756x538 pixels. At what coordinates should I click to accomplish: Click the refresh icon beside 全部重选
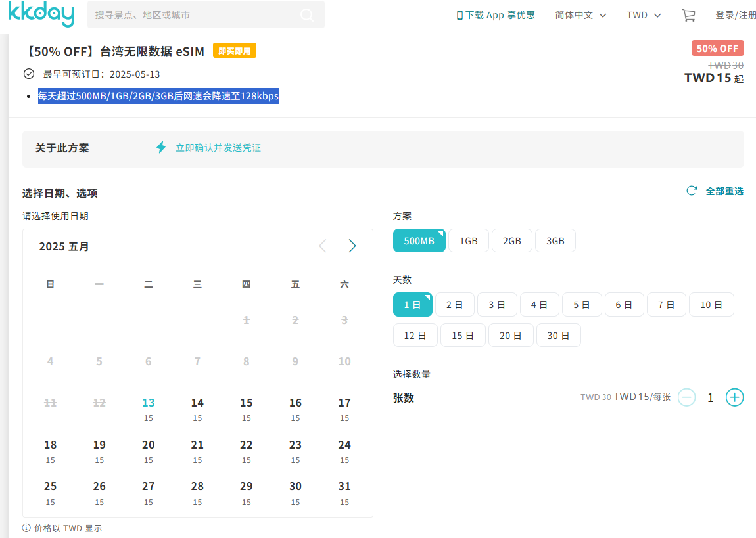click(691, 191)
